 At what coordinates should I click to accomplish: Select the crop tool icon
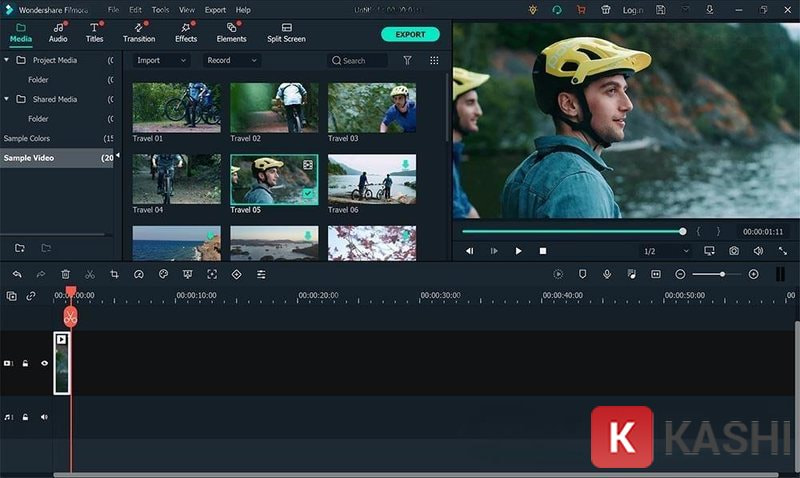(114, 274)
